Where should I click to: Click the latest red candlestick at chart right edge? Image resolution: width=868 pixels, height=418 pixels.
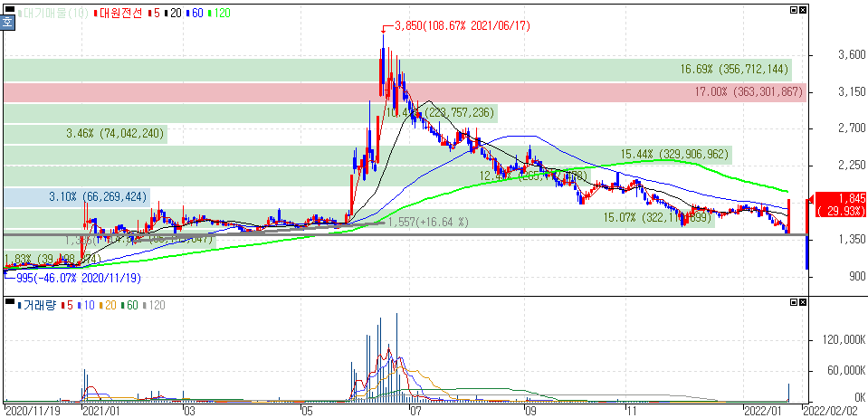pyautogui.click(x=788, y=216)
